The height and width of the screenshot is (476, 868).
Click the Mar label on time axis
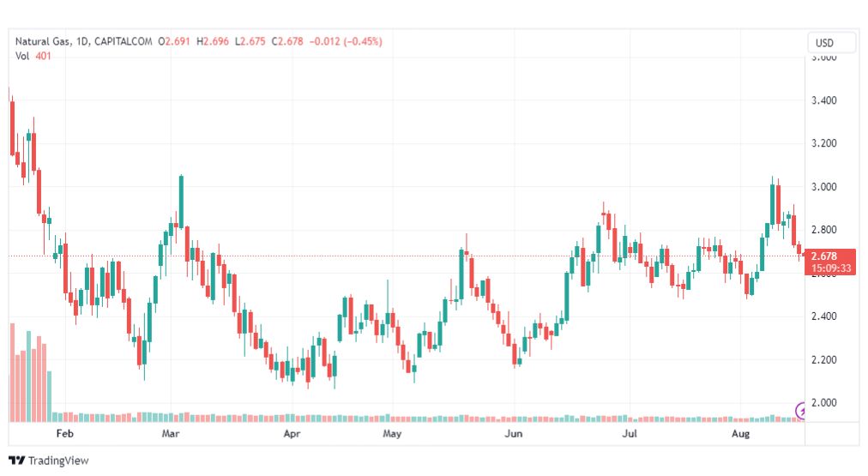171,433
